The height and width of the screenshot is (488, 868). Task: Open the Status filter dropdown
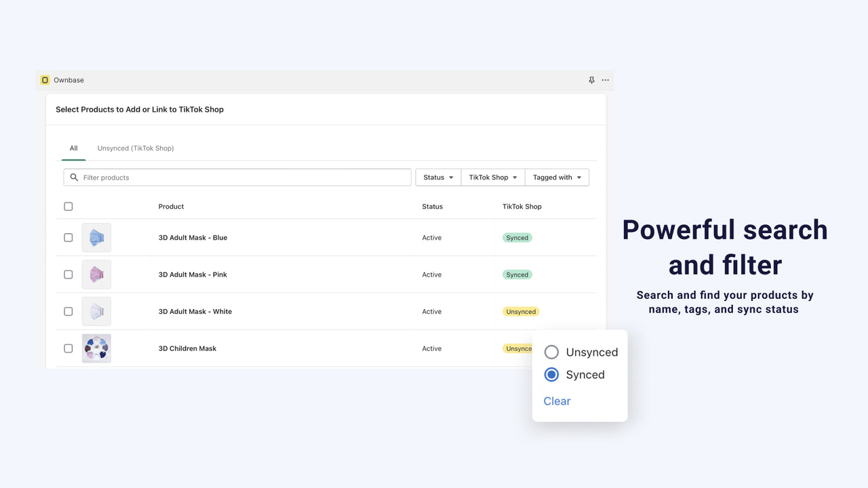(437, 177)
